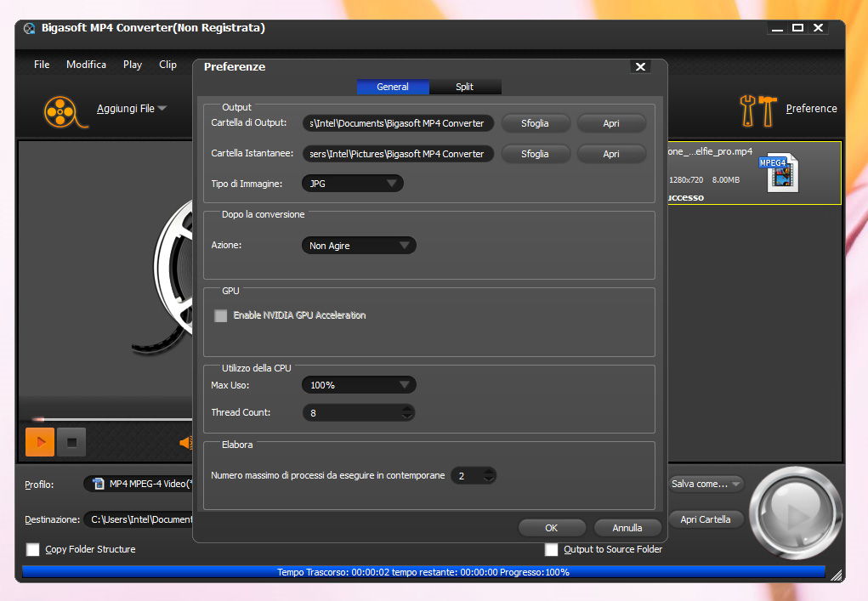Enable NVIDIA GPU Acceleration checkbox

pyautogui.click(x=221, y=315)
